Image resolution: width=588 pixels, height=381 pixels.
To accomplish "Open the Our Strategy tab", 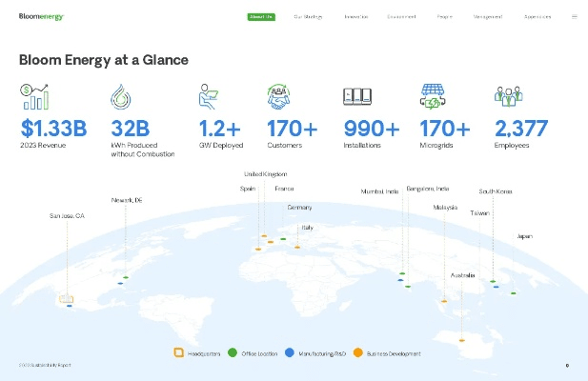I will click(x=308, y=16).
